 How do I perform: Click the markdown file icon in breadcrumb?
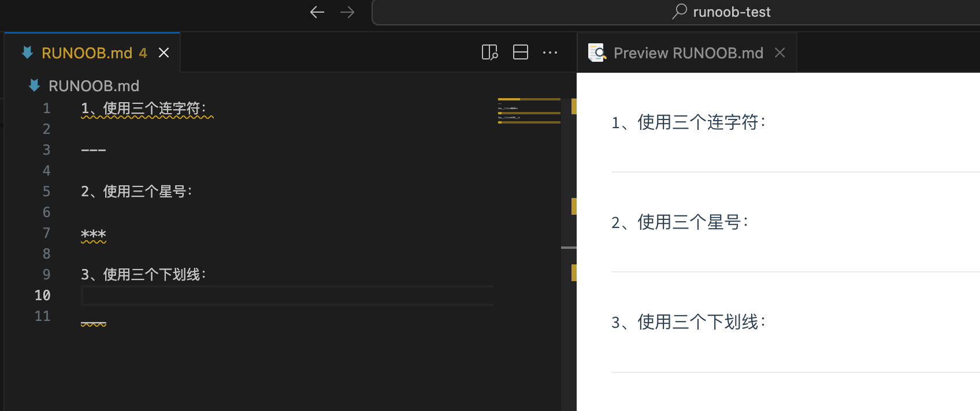click(34, 85)
